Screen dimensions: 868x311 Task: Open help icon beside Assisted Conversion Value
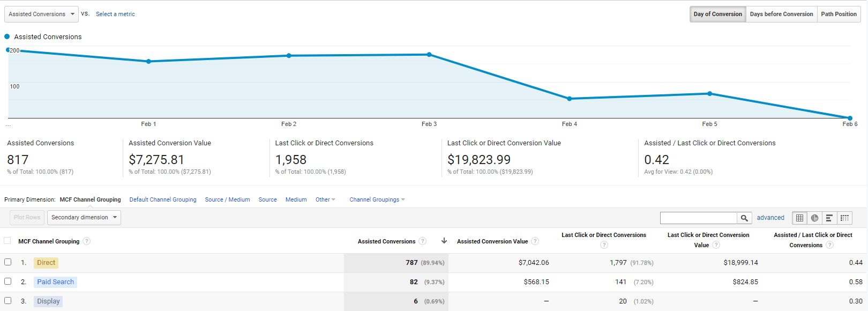click(x=535, y=241)
